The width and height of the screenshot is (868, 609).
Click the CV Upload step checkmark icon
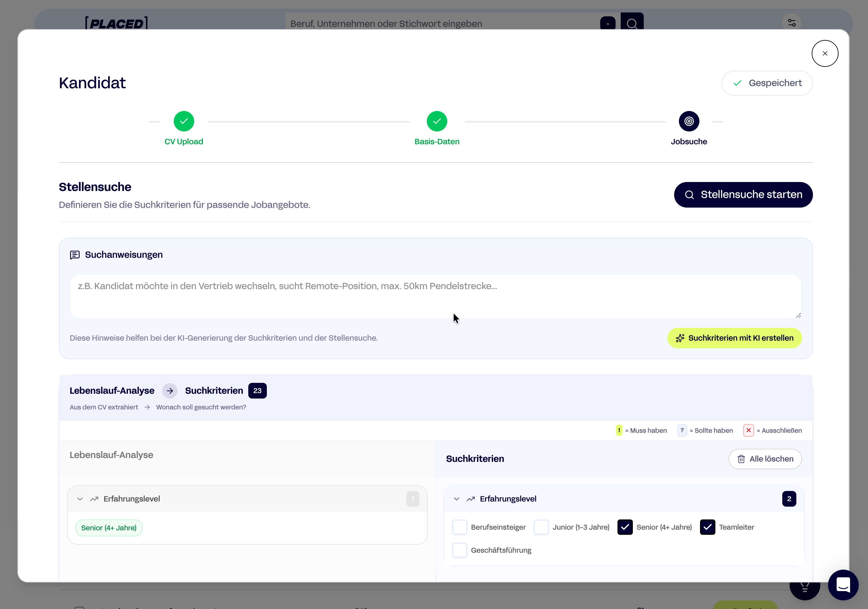(x=184, y=121)
